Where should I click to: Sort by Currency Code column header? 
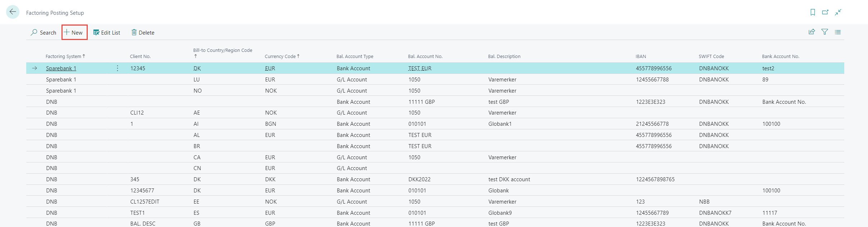point(280,56)
